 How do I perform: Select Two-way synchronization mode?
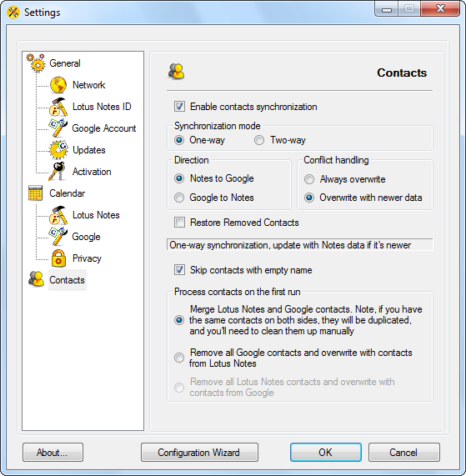coord(259,140)
